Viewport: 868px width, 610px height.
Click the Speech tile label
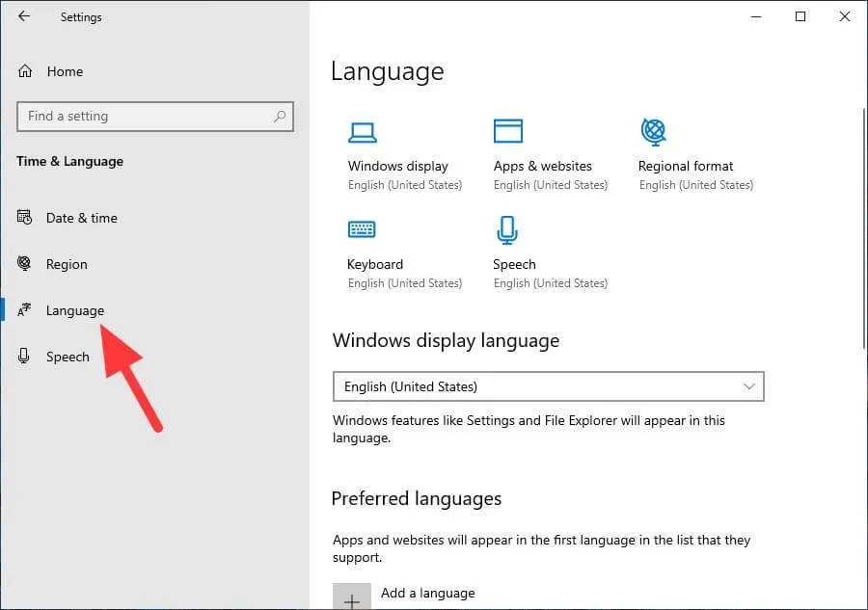click(514, 264)
